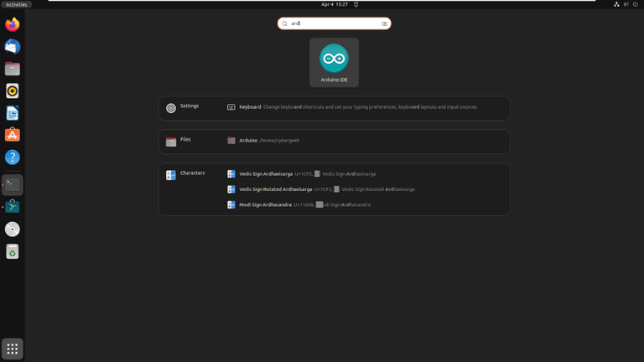The width and height of the screenshot is (644, 362).
Task: Open the network status icon in top bar
Action: coord(616,4)
